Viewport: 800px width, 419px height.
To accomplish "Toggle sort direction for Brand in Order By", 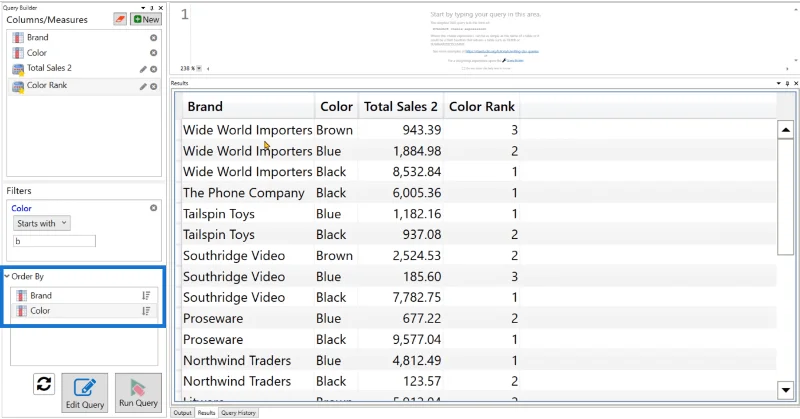I will (146, 295).
